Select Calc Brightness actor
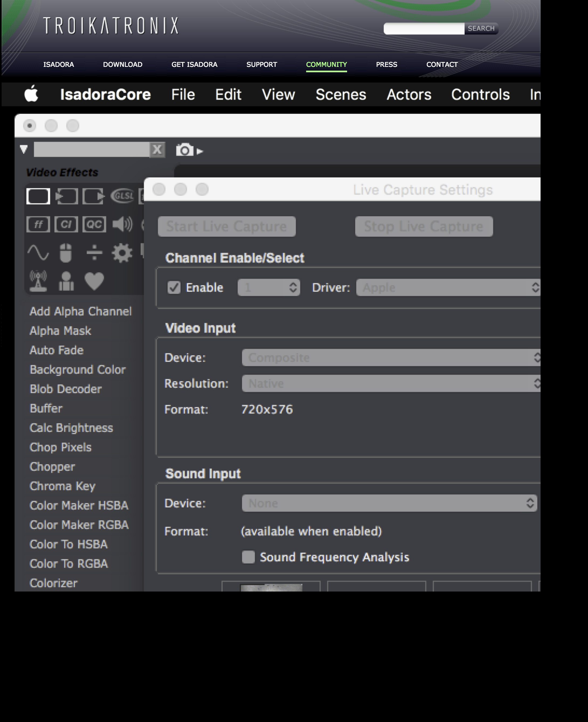588x722 pixels. [71, 428]
